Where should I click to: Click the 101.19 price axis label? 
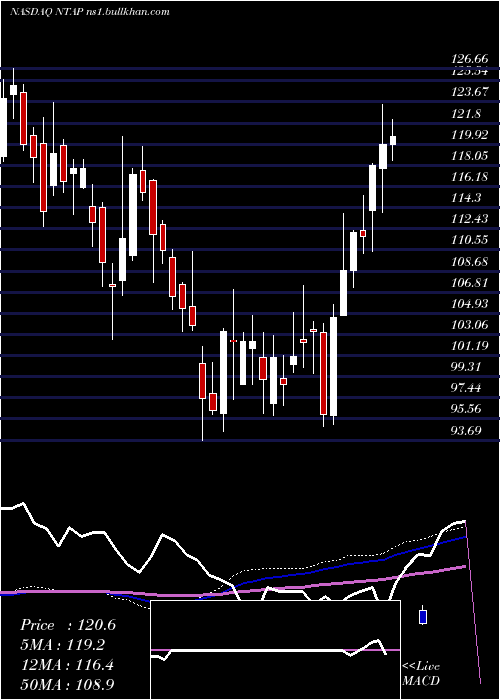(469, 346)
